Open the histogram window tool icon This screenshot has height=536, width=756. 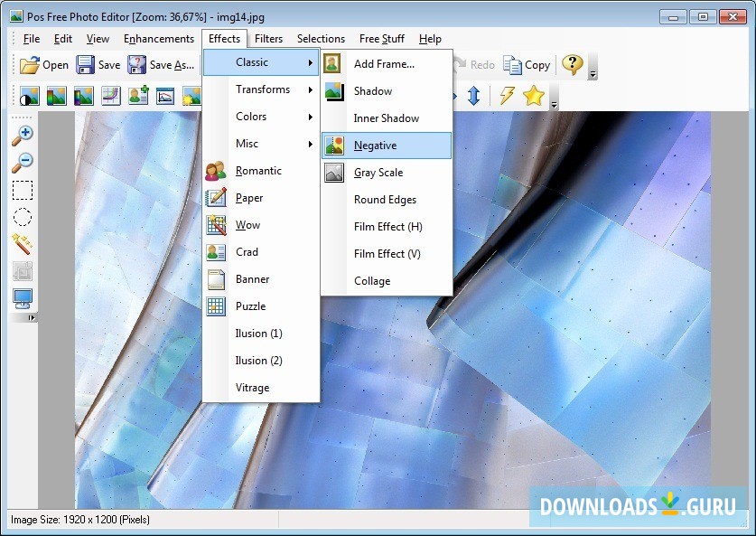click(165, 96)
